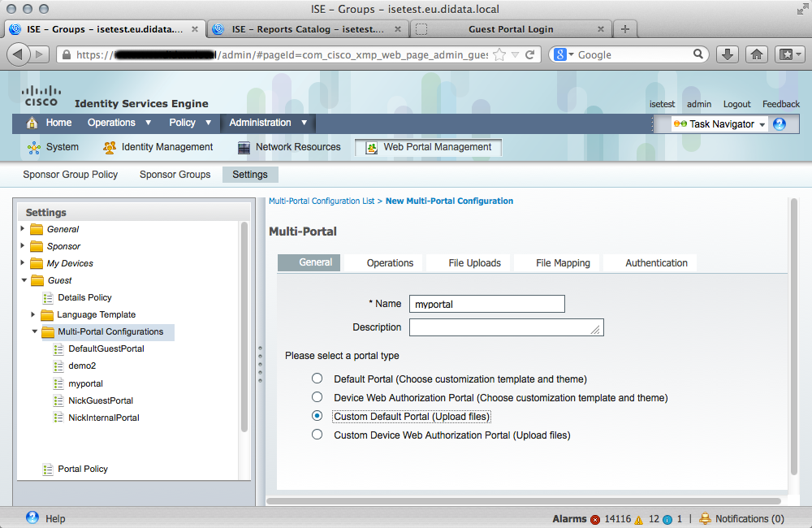Click the browser forward arrow button
This screenshot has height=528, width=812.
[39, 54]
